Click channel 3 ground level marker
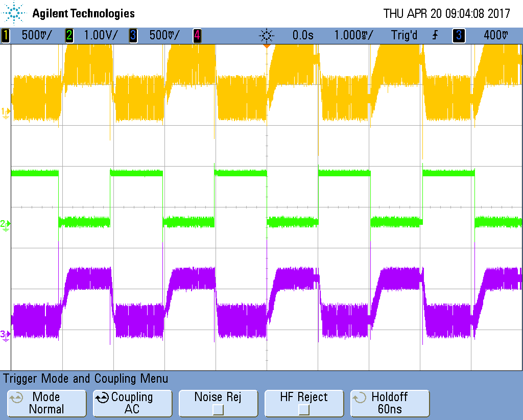523x420 pixels. (x=5, y=335)
